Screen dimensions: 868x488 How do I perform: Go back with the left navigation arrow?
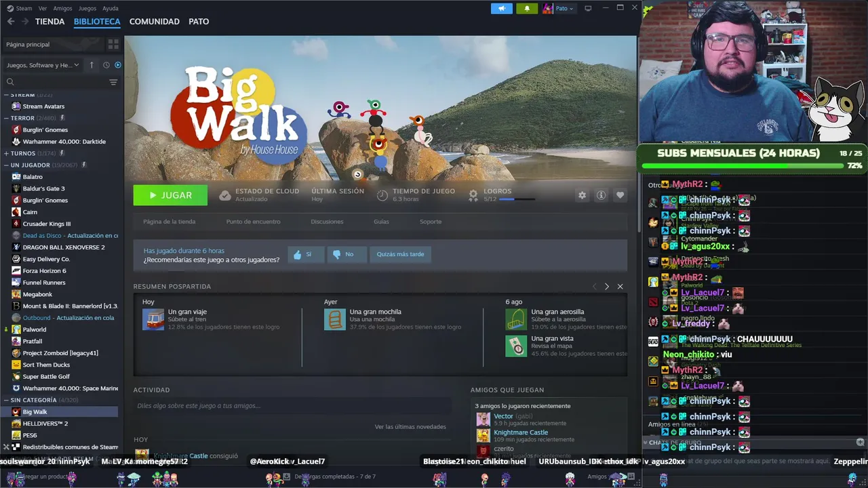(11, 22)
